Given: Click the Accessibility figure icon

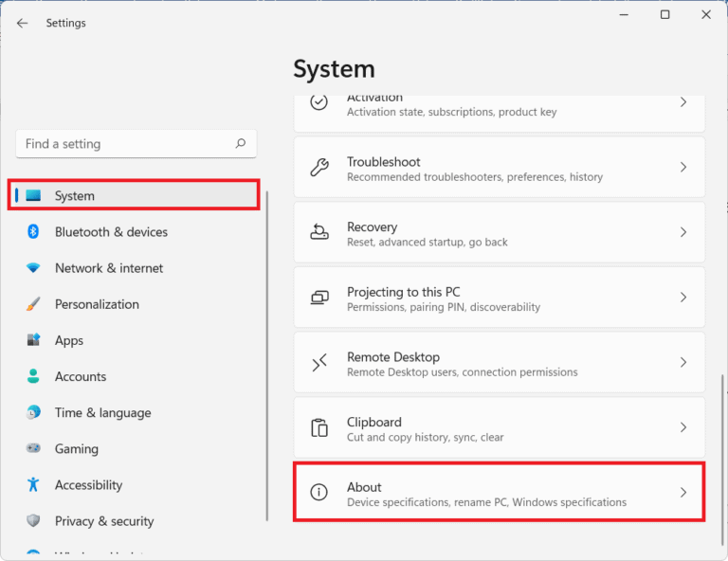Looking at the screenshot, I should pos(33,484).
